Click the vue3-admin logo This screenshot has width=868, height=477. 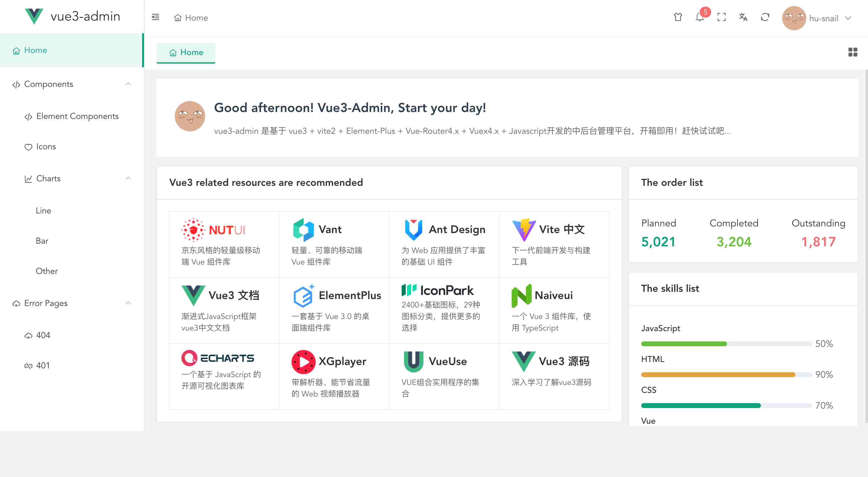[34, 16]
